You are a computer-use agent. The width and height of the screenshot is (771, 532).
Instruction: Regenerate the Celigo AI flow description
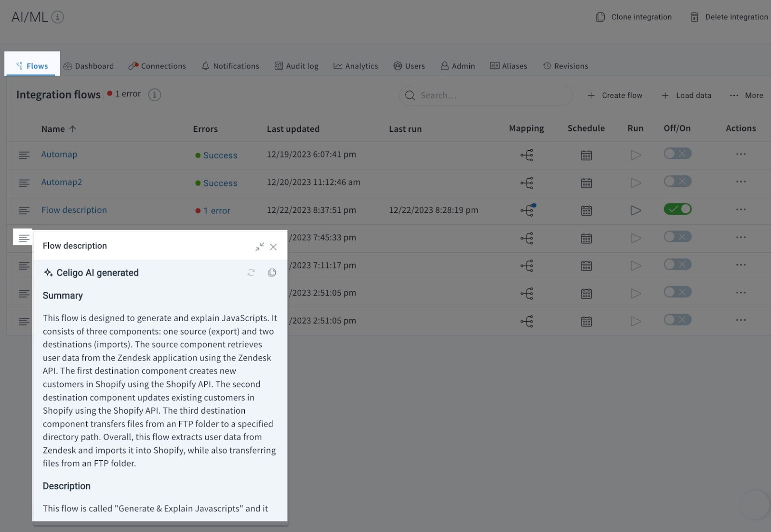(251, 272)
